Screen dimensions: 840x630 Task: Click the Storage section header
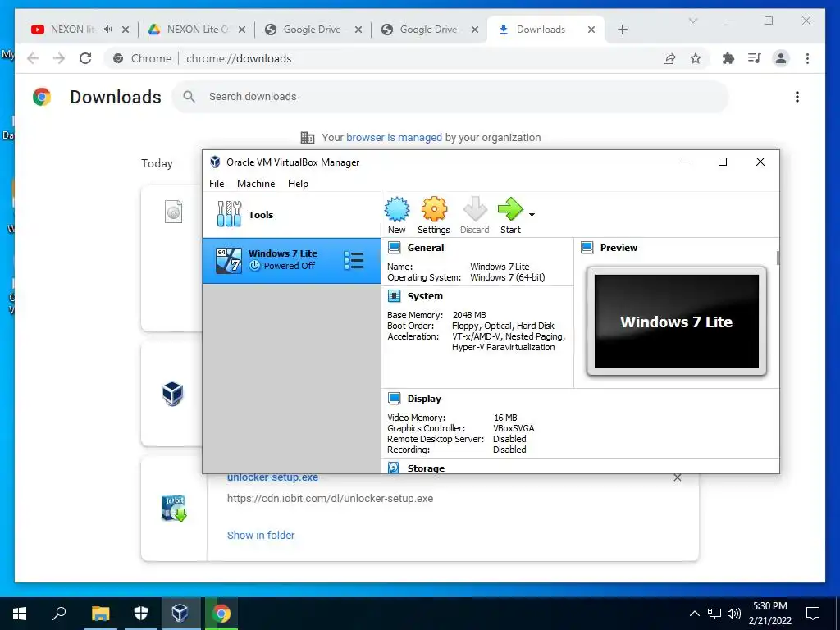[x=426, y=468]
